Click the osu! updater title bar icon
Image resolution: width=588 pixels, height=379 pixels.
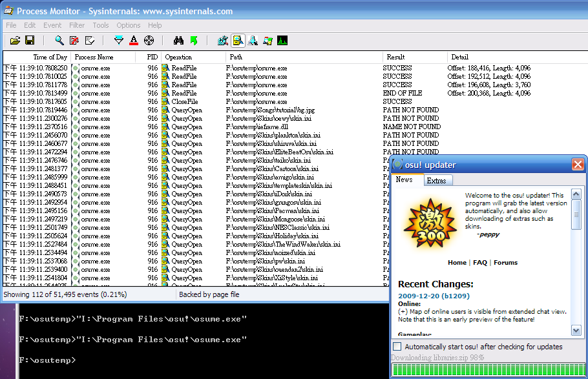tap(397, 164)
